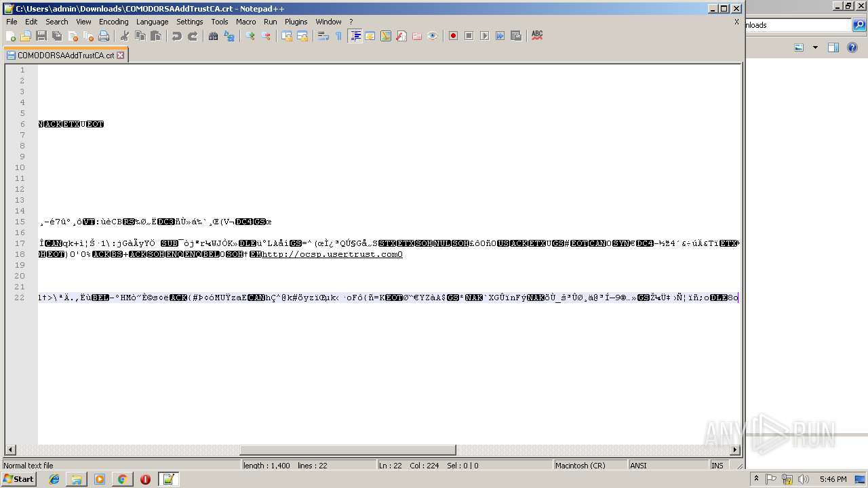Click the horizontal scrollbar thumb

coord(348,450)
